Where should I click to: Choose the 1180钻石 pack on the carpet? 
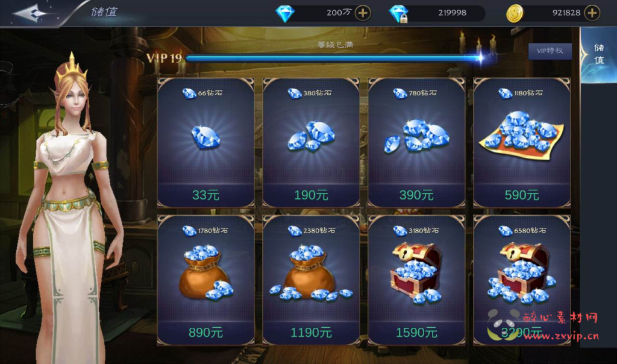pyautogui.click(x=522, y=142)
